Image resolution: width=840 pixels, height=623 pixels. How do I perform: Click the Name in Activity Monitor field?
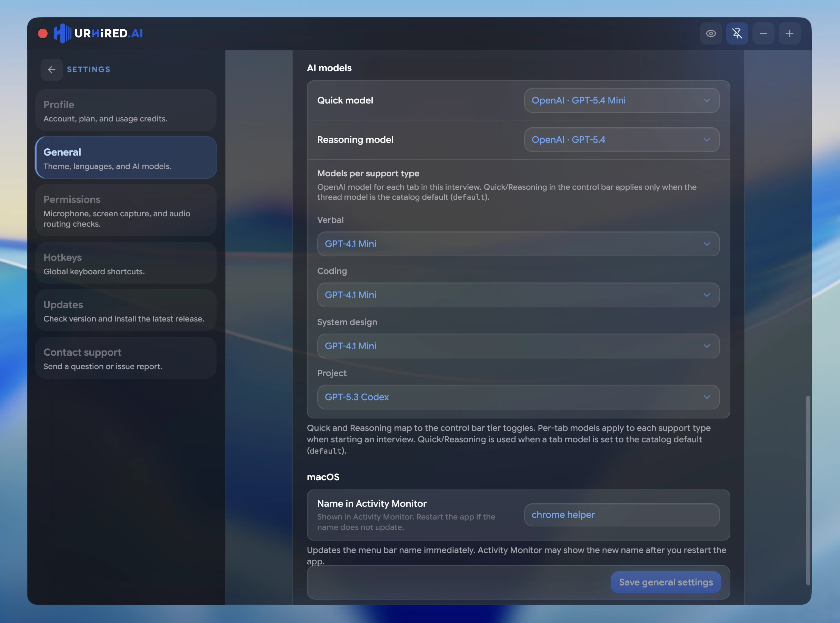tap(622, 515)
